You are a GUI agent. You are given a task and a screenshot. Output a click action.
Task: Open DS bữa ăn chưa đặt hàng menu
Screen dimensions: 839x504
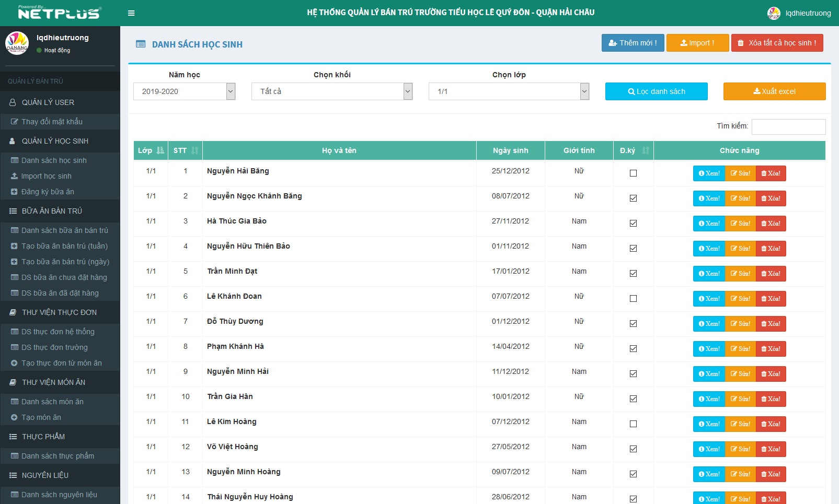coord(64,277)
